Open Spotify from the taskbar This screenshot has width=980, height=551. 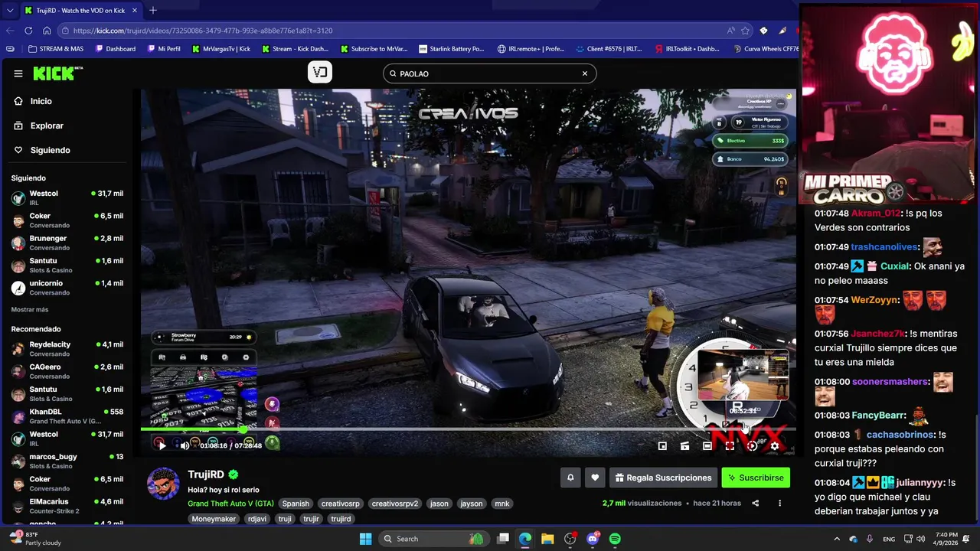[615, 539]
